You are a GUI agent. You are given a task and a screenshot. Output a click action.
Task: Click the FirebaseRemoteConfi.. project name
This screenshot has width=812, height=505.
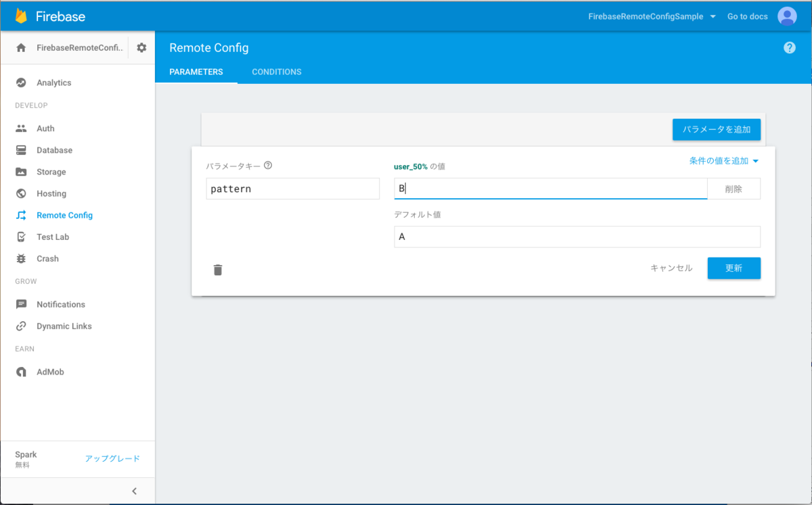coord(81,47)
